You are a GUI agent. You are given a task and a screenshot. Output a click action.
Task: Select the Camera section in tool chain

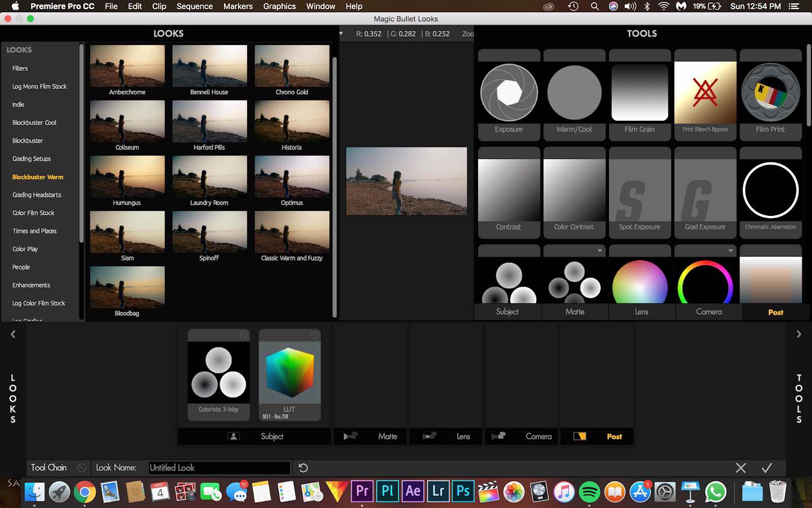pos(521,436)
